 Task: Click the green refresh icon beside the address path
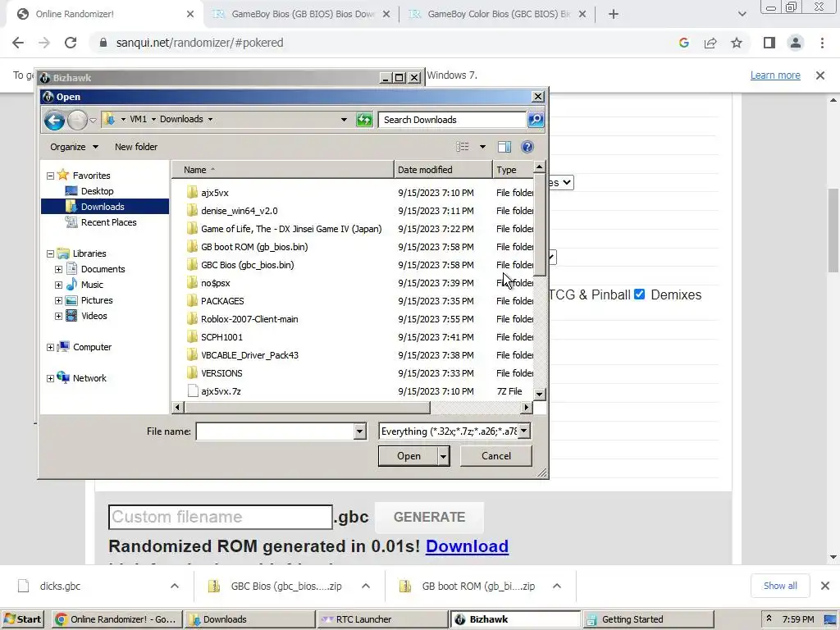[x=364, y=120]
